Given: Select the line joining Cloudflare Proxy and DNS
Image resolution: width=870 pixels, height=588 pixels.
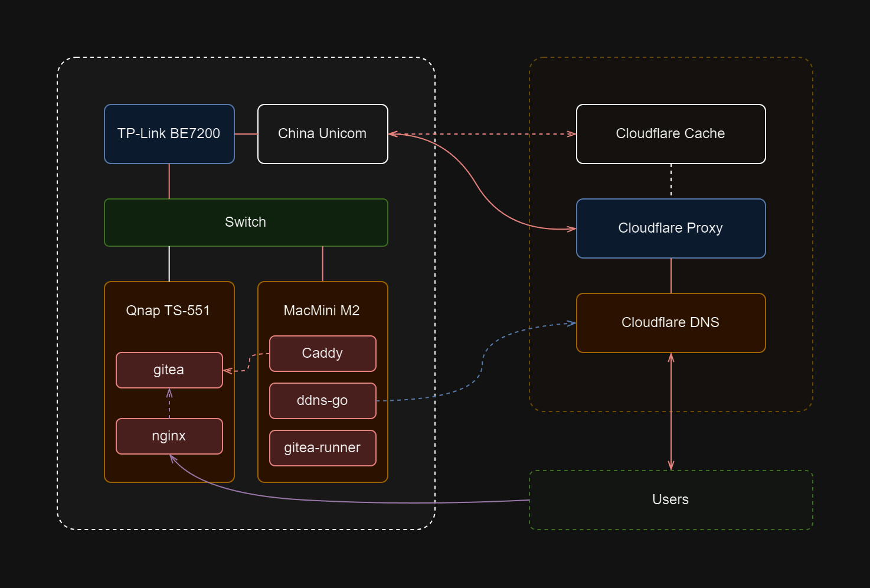Looking at the screenshot, I should point(671,276).
